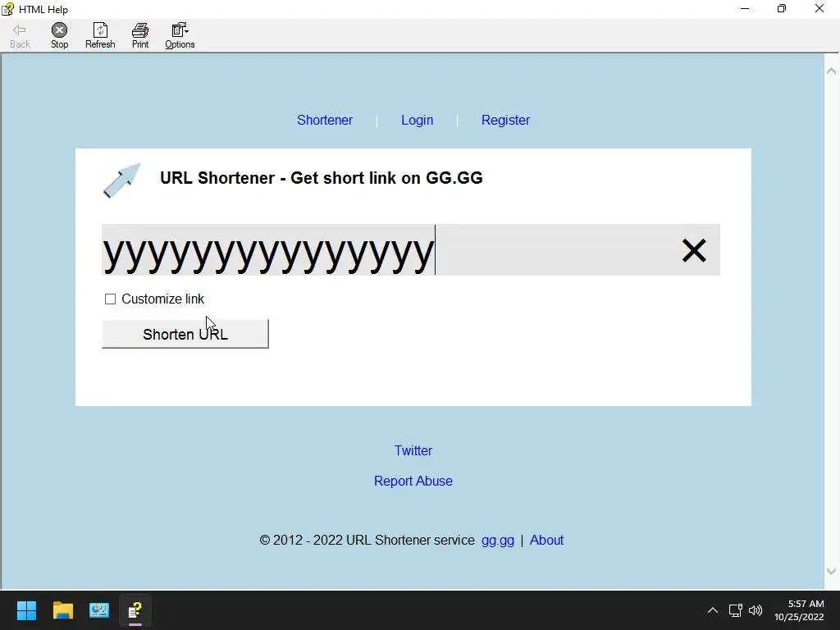Select the HTML Help taskbar icon
840x630 pixels.
(135, 610)
